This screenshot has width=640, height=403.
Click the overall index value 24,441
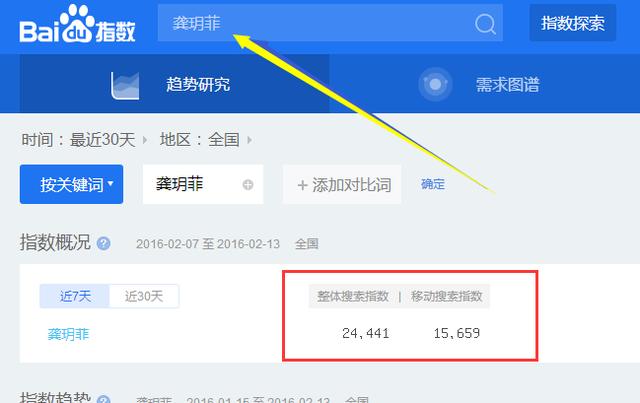(366, 334)
